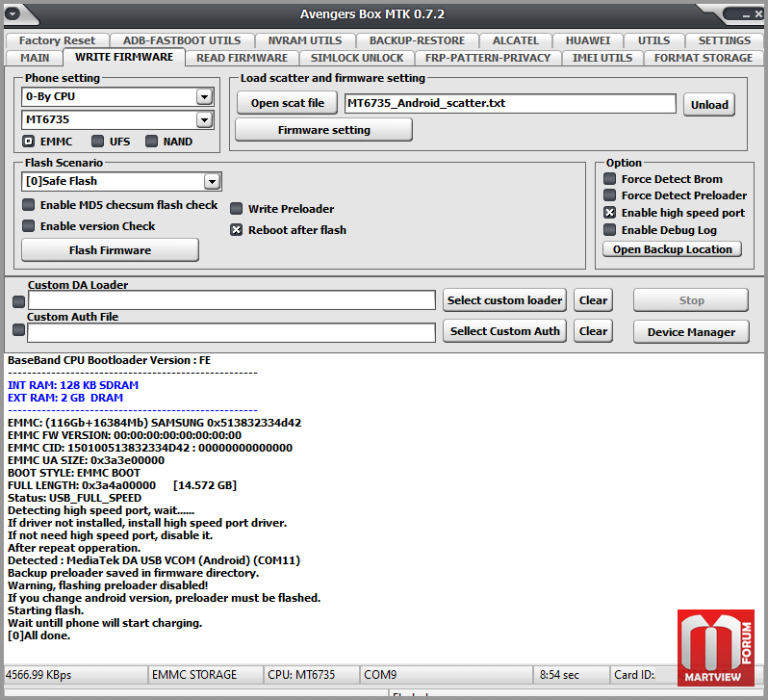Screen dimensions: 768x700
Task: Open Device Manager
Action: 691,332
